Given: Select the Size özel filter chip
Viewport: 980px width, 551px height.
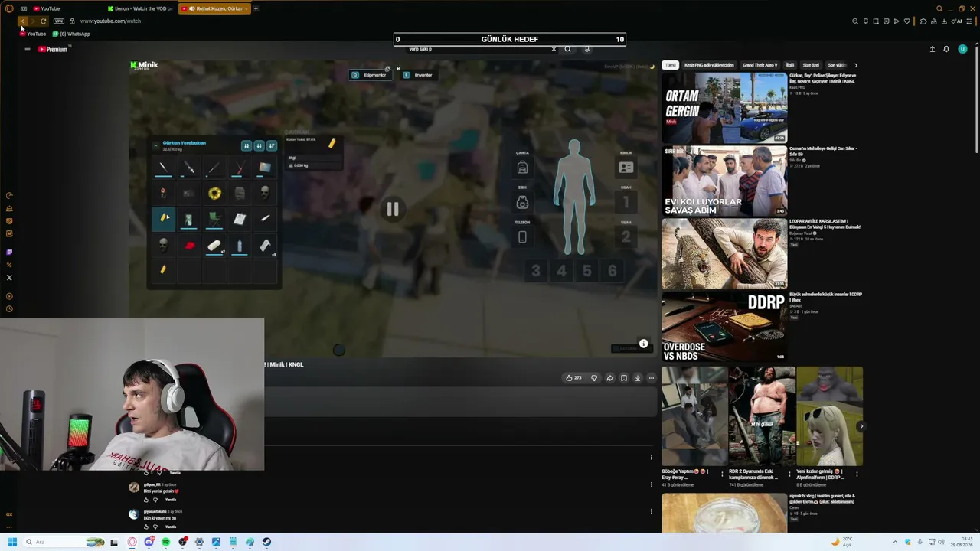Looking at the screenshot, I should [811, 65].
